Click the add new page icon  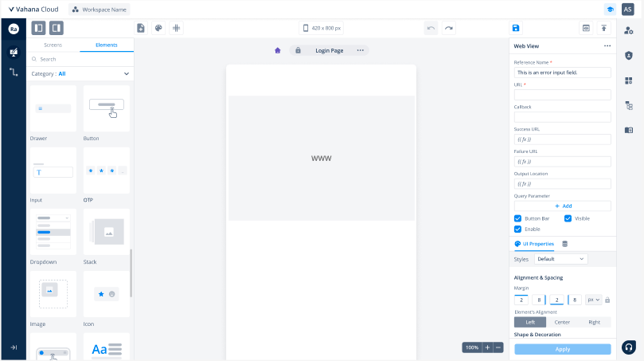[141, 28]
